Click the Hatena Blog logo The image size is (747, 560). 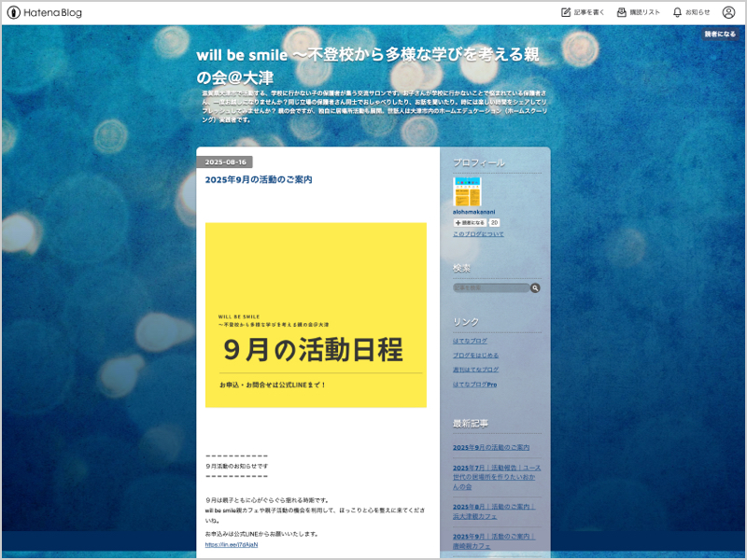coord(45,13)
